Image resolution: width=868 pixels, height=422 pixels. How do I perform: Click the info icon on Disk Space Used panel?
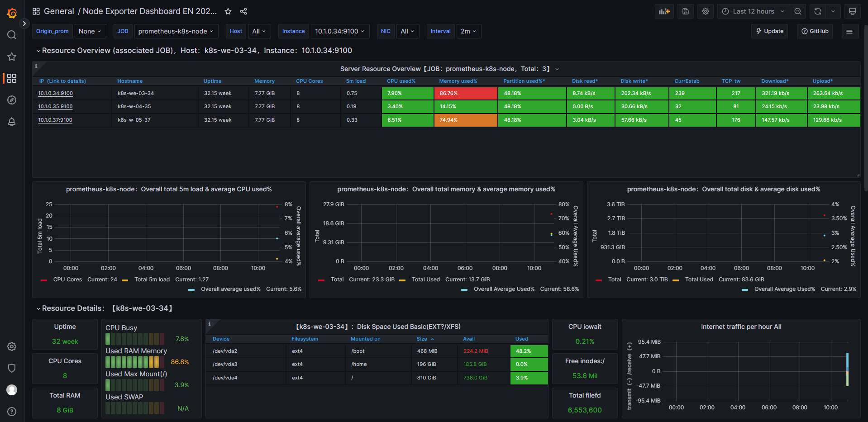pyautogui.click(x=210, y=324)
